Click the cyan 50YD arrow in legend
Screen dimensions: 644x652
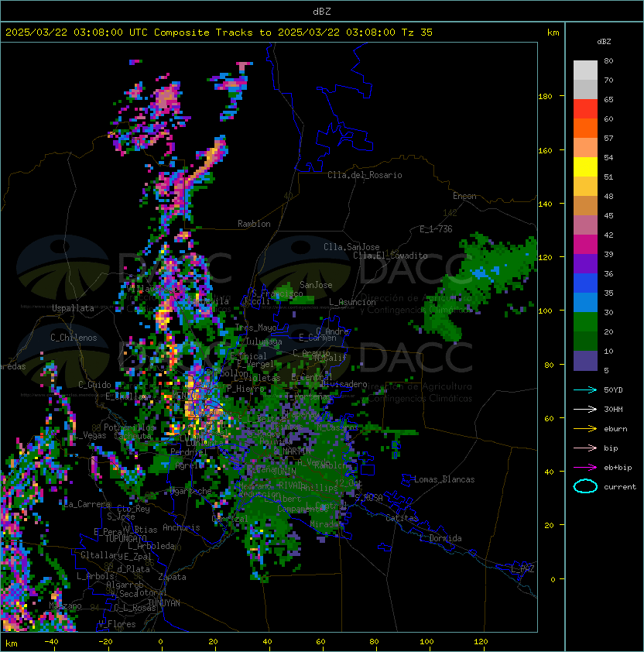pos(585,389)
